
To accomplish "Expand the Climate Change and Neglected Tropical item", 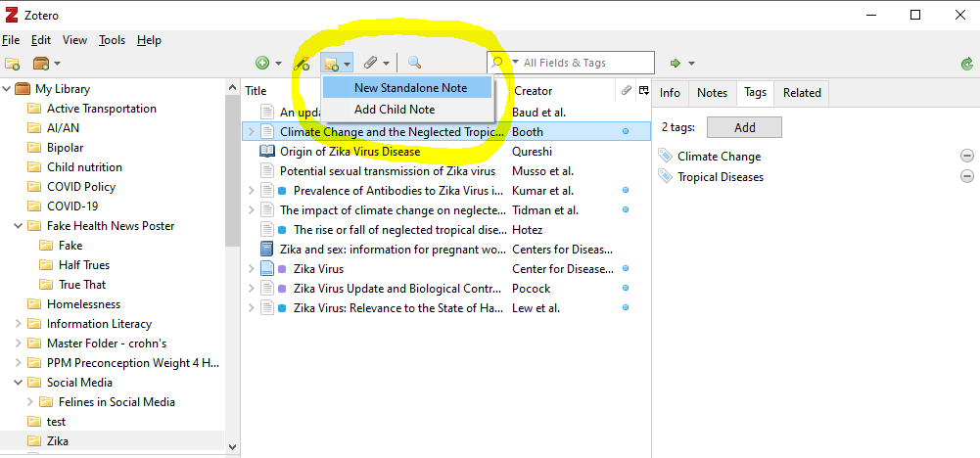I will tap(252, 131).
